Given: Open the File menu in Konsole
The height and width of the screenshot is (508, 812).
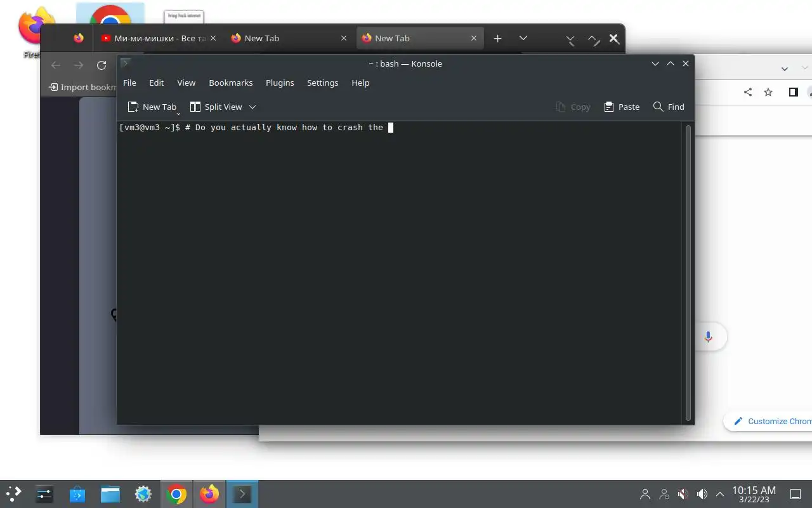Looking at the screenshot, I should tap(129, 83).
